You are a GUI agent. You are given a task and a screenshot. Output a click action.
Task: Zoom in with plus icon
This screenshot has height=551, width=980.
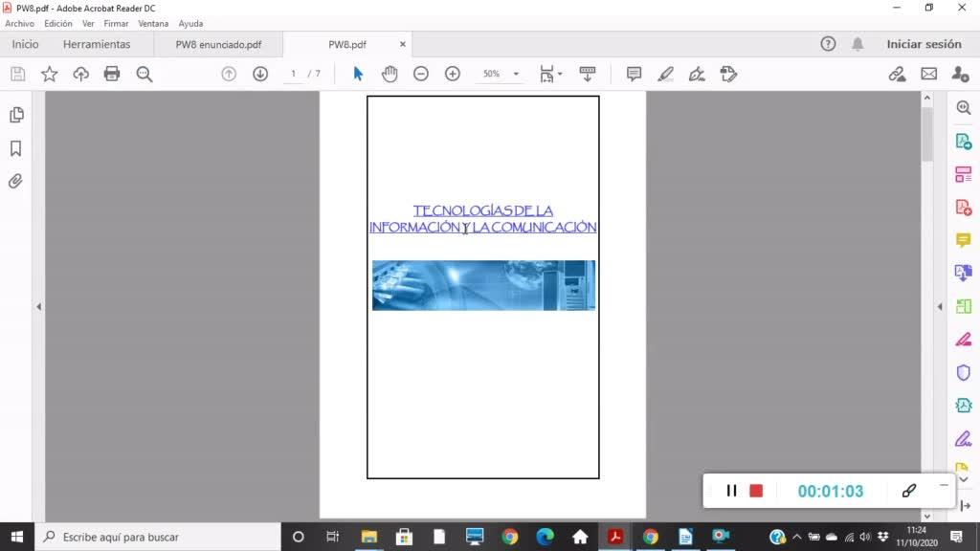(x=452, y=74)
